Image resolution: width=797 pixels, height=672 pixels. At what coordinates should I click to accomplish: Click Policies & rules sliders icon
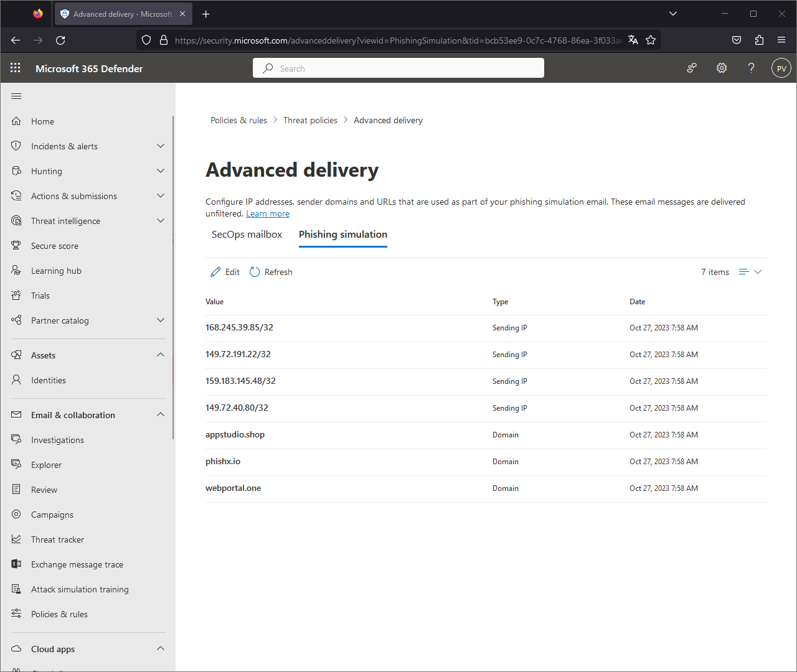click(16, 614)
